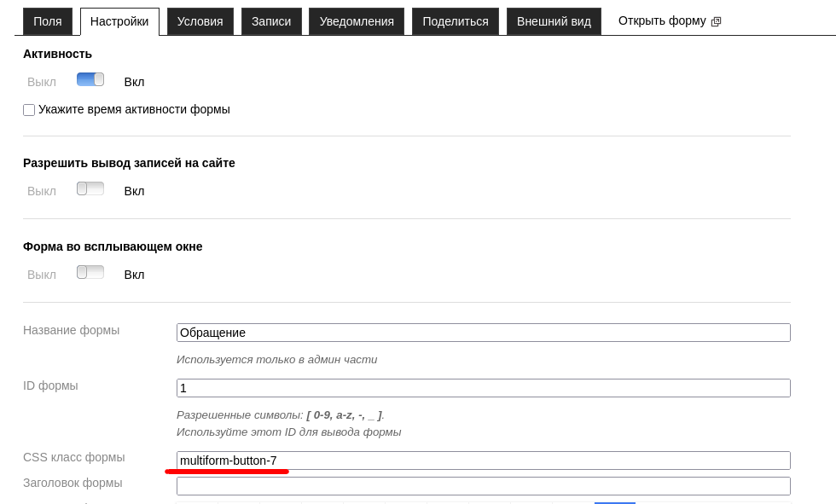Open the Записи tab

[x=271, y=21]
